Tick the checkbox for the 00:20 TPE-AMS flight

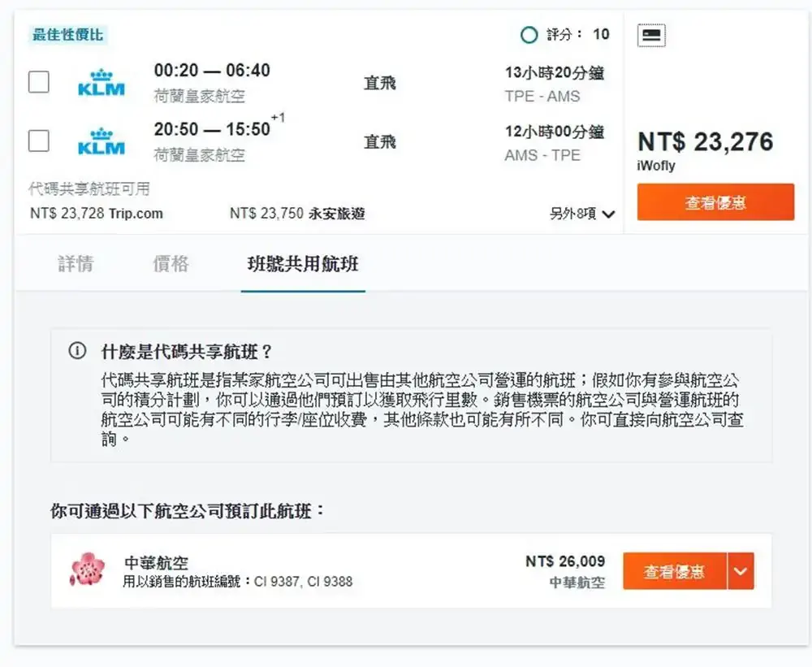click(39, 82)
